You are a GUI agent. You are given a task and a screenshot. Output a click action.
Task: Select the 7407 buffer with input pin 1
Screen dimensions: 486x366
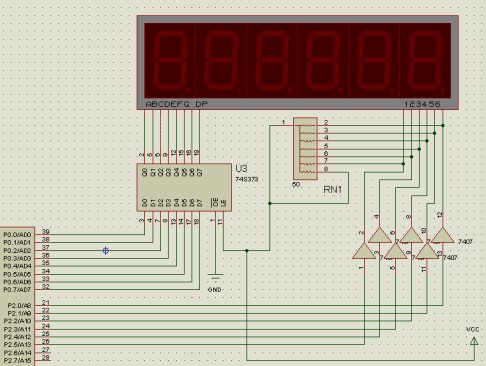364,251
